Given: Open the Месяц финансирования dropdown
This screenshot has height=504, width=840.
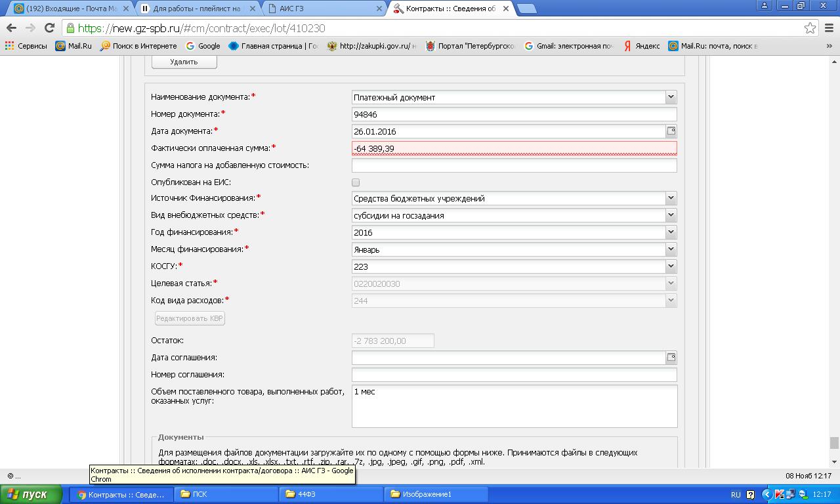Looking at the screenshot, I should click(670, 249).
